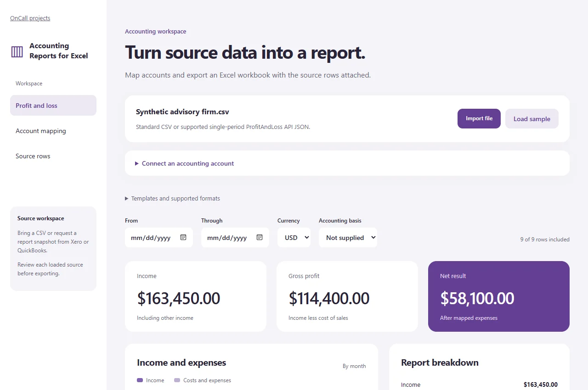Click the Income and expenses heading

181,362
